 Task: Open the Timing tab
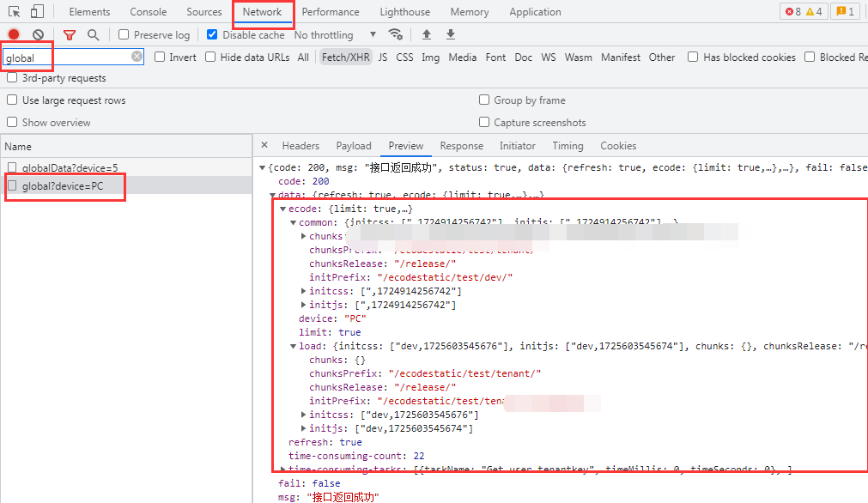(x=568, y=146)
